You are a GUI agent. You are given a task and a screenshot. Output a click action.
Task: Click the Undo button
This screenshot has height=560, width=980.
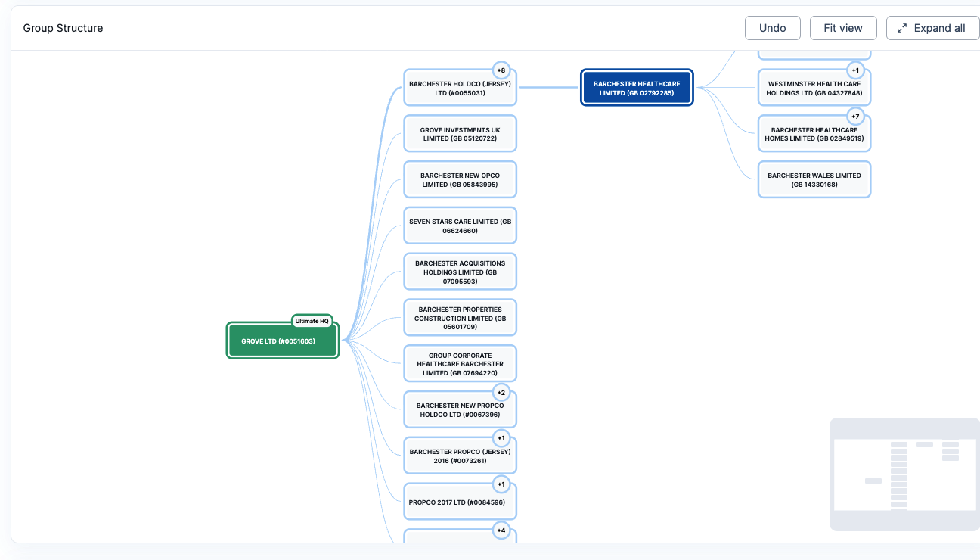pos(772,28)
